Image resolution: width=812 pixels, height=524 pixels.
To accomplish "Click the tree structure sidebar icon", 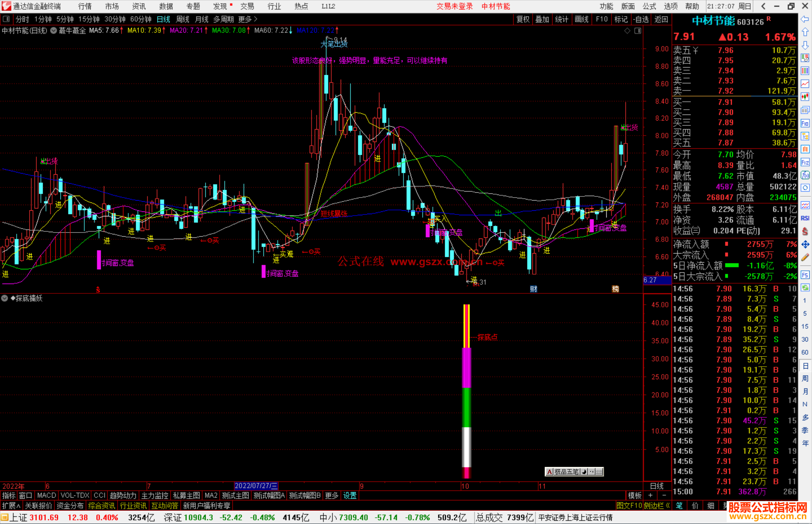I will point(805,136).
